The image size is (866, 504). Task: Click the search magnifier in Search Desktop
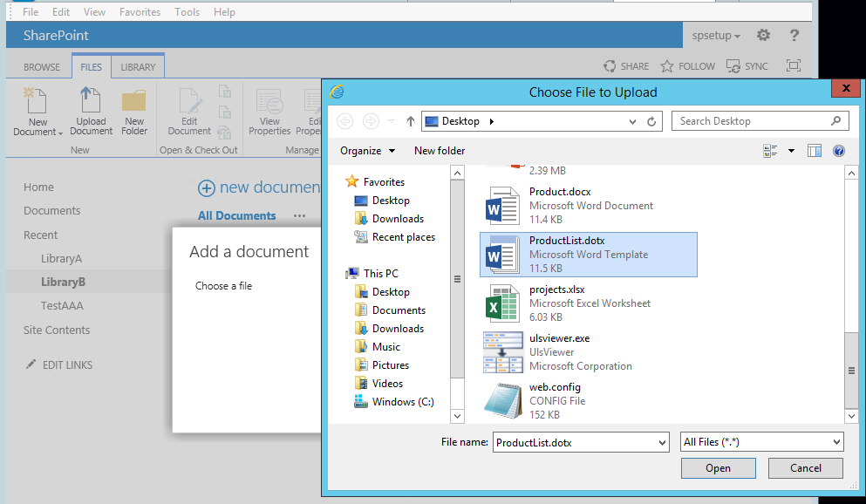coord(836,121)
